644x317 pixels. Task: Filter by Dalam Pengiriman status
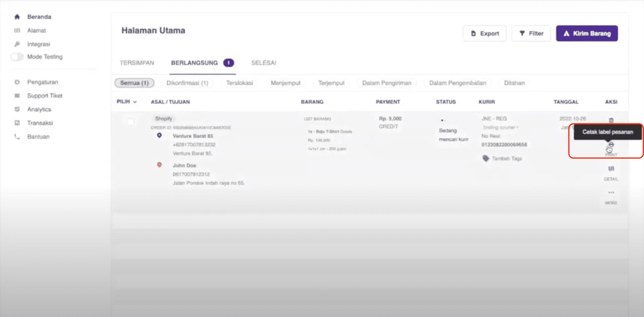click(386, 83)
